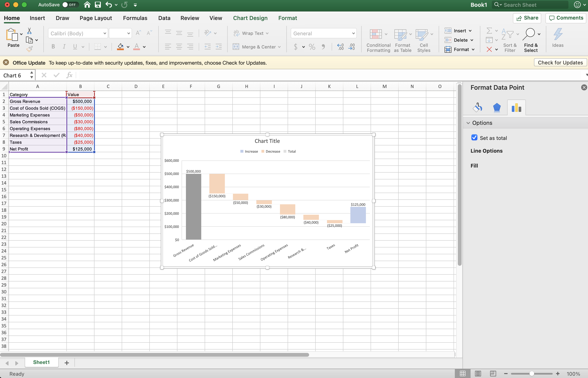This screenshot has width=588, height=378.
Task: Click the Check for Updates button
Action: [x=560, y=63]
